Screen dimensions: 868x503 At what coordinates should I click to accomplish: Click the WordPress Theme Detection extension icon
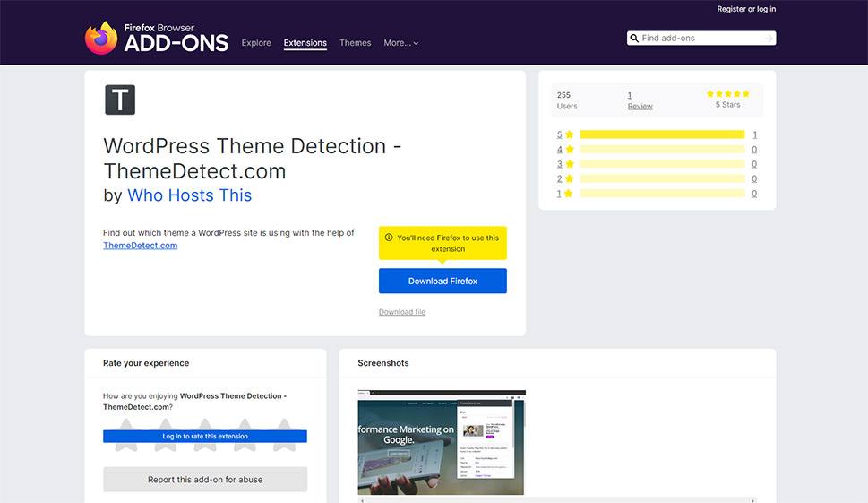pos(120,100)
